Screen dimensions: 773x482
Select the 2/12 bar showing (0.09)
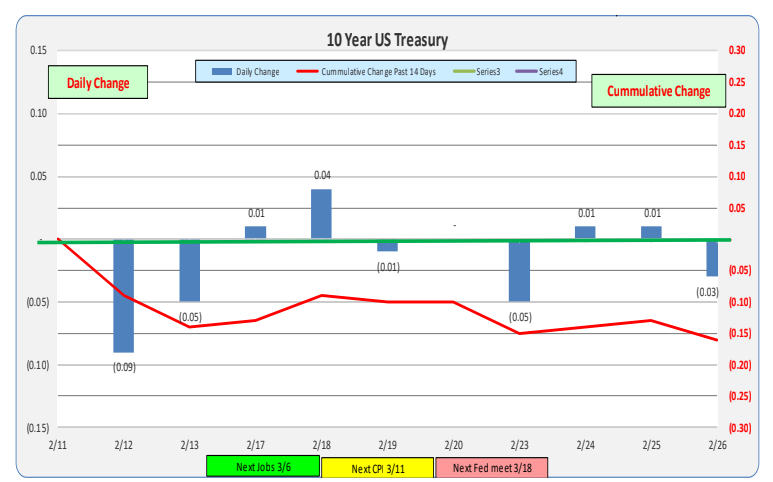coord(124,296)
